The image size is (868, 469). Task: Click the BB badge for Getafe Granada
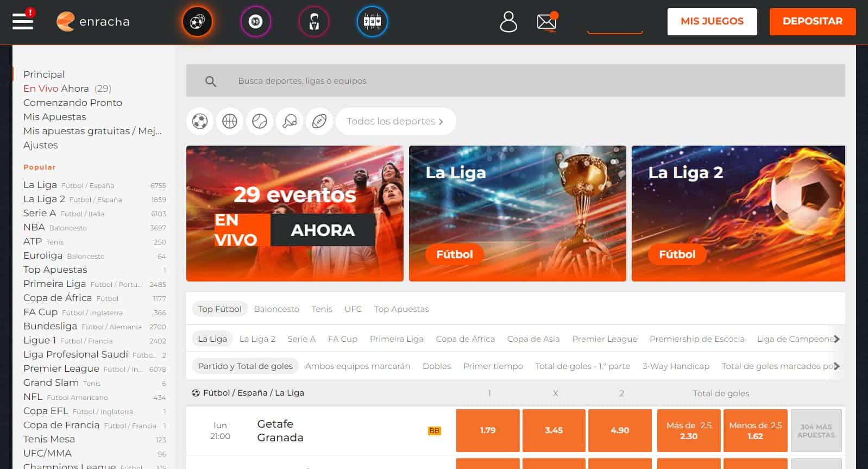coord(435,431)
